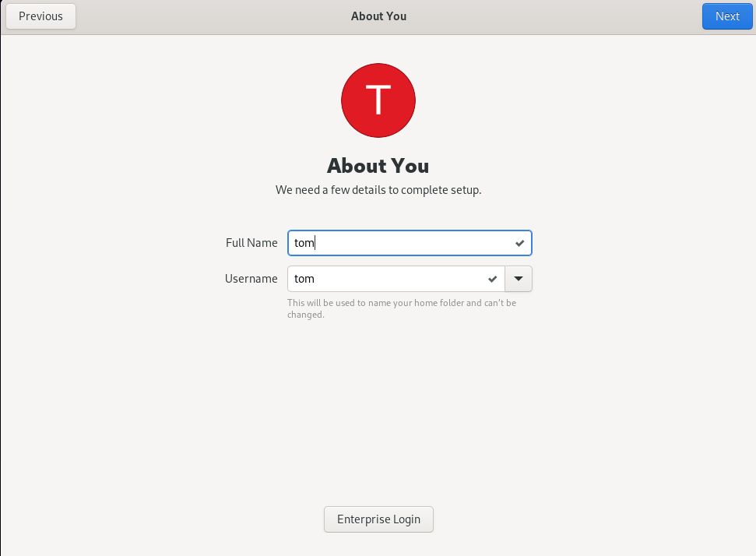The height and width of the screenshot is (556, 756).
Task: Click the large bold 'About You' heading
Action: click(x=378, y=166)
